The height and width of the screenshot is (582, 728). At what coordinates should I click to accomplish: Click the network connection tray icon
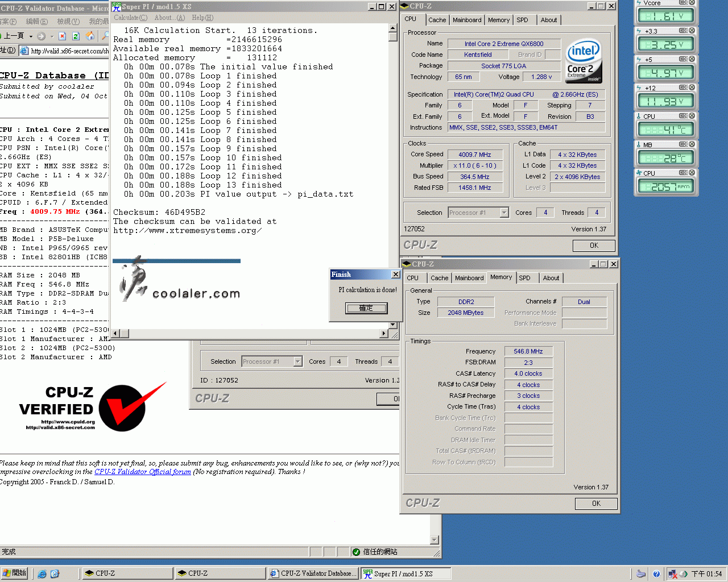673,574
